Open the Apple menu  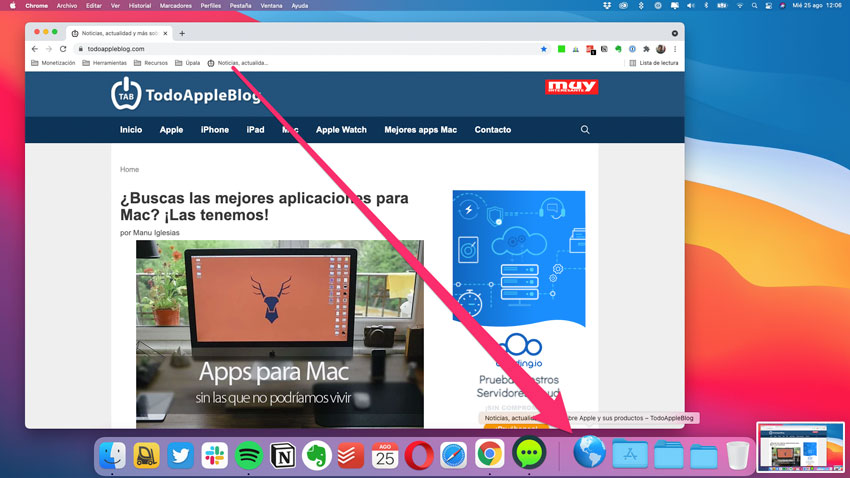[12, 5]
